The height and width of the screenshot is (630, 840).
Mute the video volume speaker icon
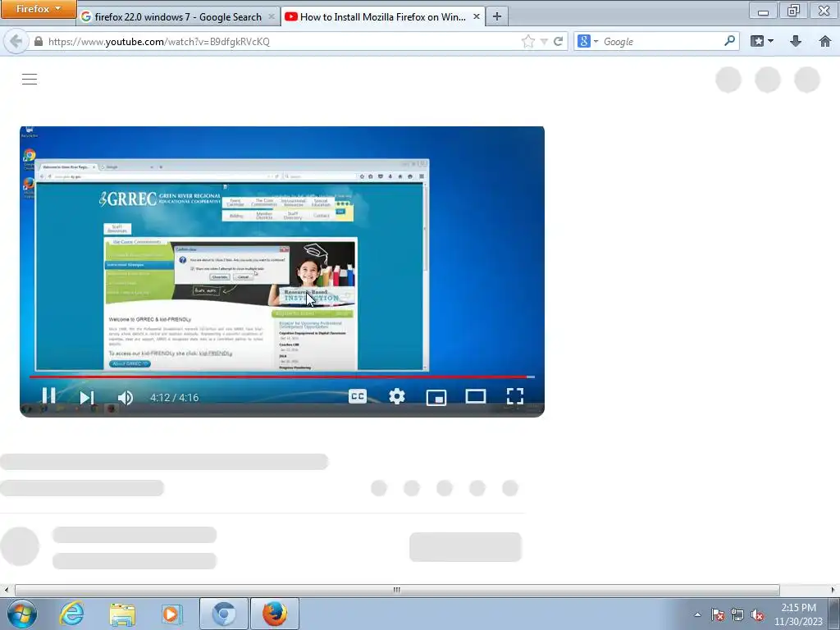coord(125,398)
